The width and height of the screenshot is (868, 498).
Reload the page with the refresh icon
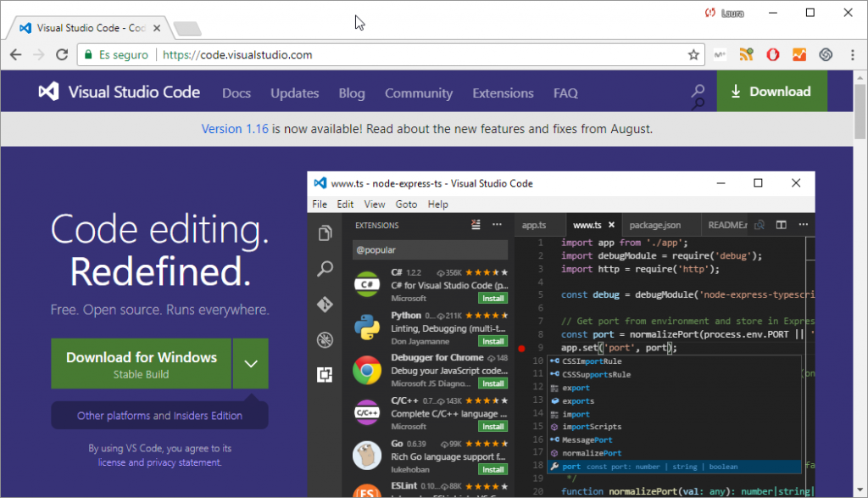coord(62,55)
